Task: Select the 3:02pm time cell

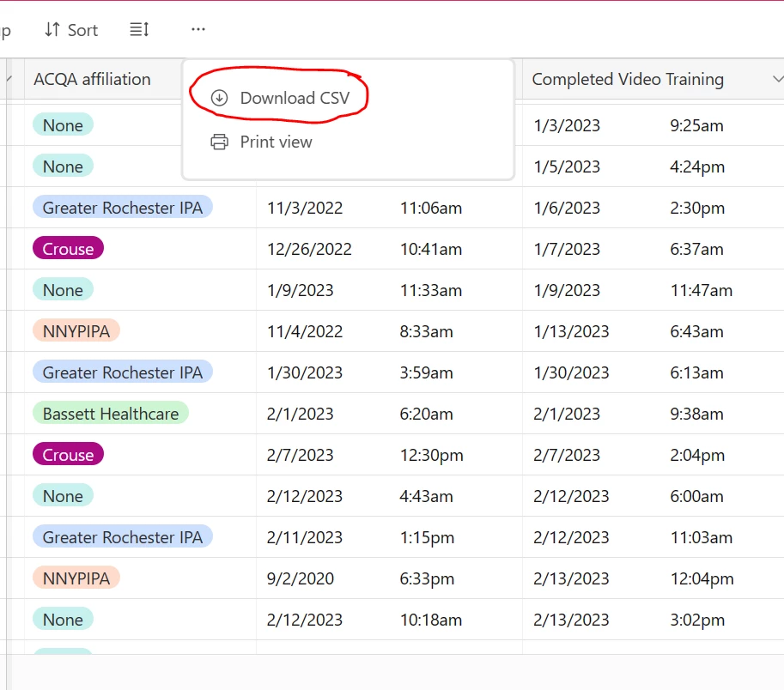Action: (x=697, y=620)
